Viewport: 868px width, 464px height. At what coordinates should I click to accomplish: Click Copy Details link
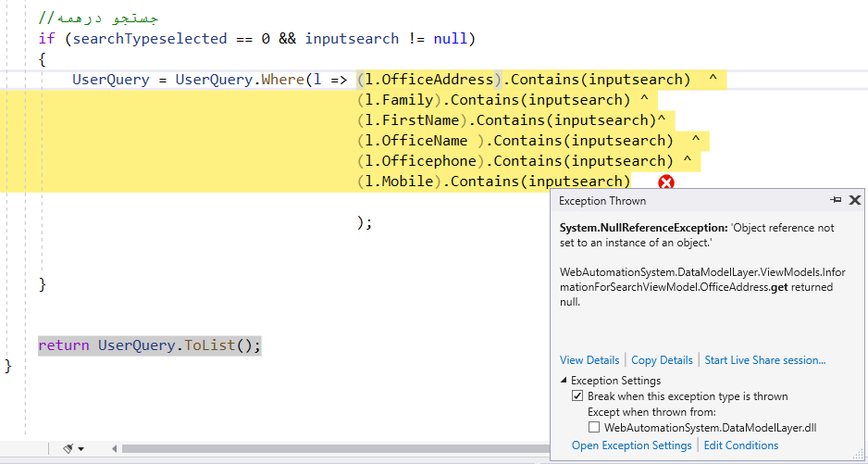click(x=662, y=359)
